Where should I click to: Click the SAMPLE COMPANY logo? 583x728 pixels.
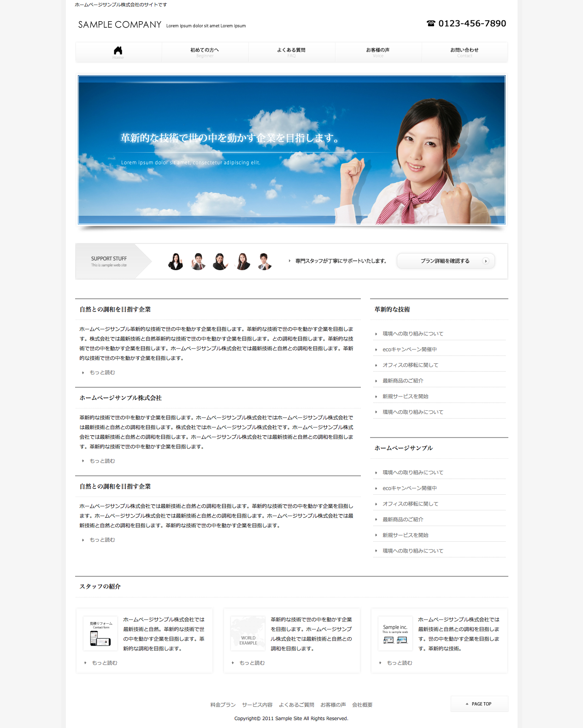[x=120, y=24]
